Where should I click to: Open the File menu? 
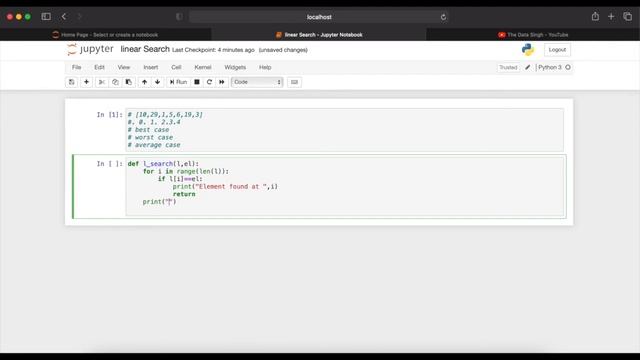point(76,67)
